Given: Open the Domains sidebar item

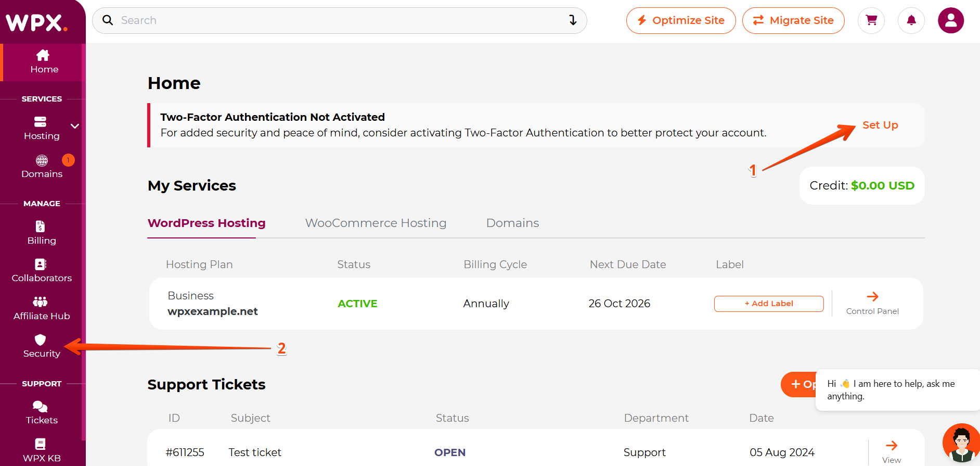Looking at the screenshot, I should 42,167.
